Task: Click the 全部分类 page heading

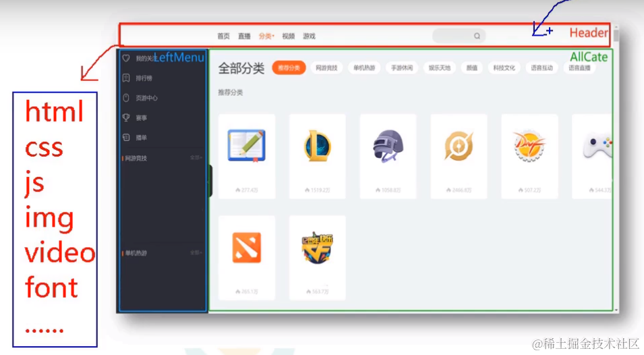Action: 241,68
